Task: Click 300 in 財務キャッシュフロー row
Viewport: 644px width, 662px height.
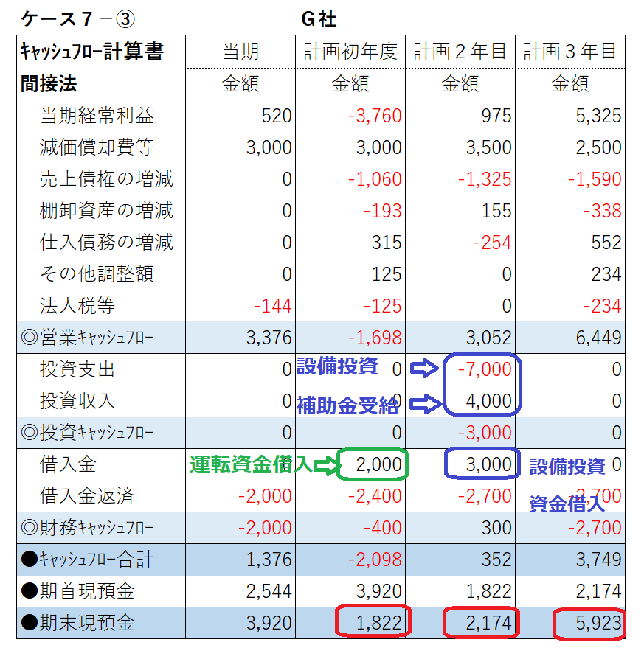Action: [x=496, y=528]
